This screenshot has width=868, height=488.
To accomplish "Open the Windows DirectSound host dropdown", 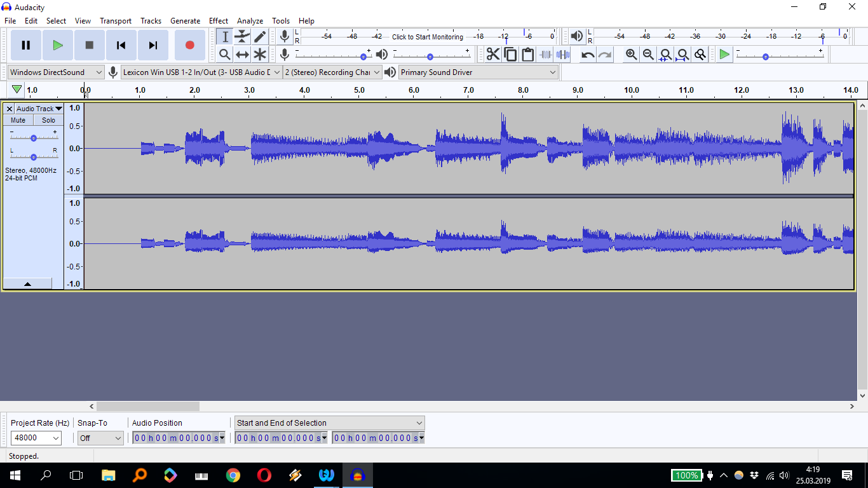I will (56, 72).
